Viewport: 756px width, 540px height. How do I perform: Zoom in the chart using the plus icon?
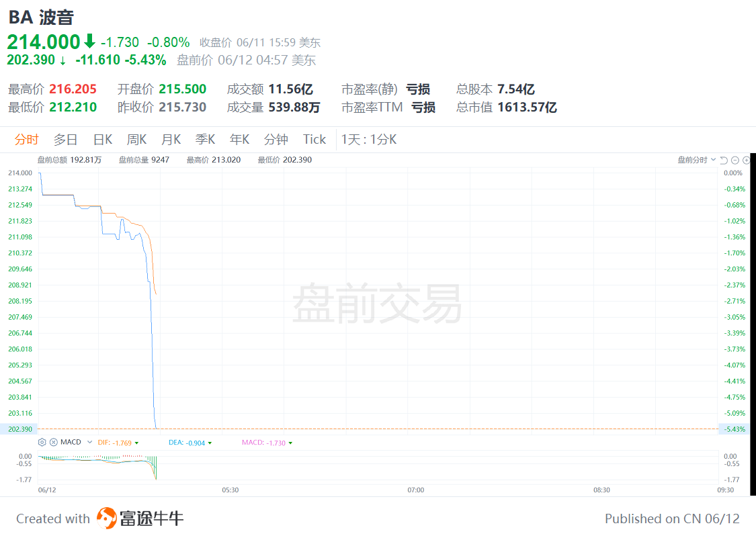point(746,161)
